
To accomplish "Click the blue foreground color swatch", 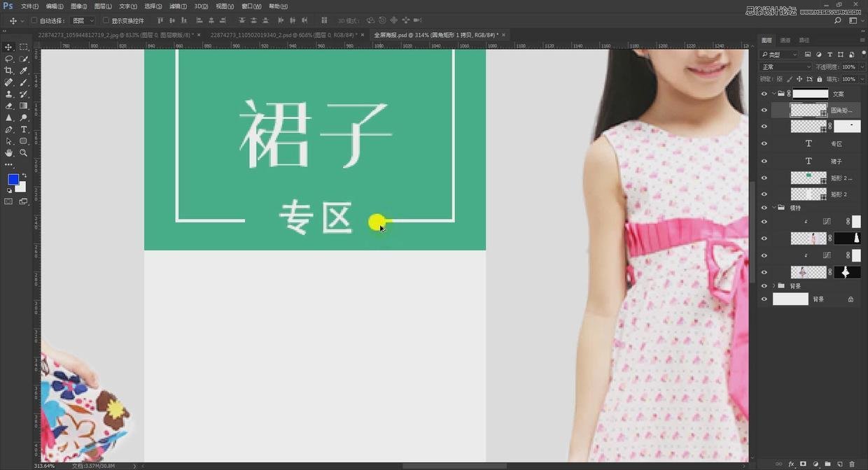I will [x=13, y=180].
